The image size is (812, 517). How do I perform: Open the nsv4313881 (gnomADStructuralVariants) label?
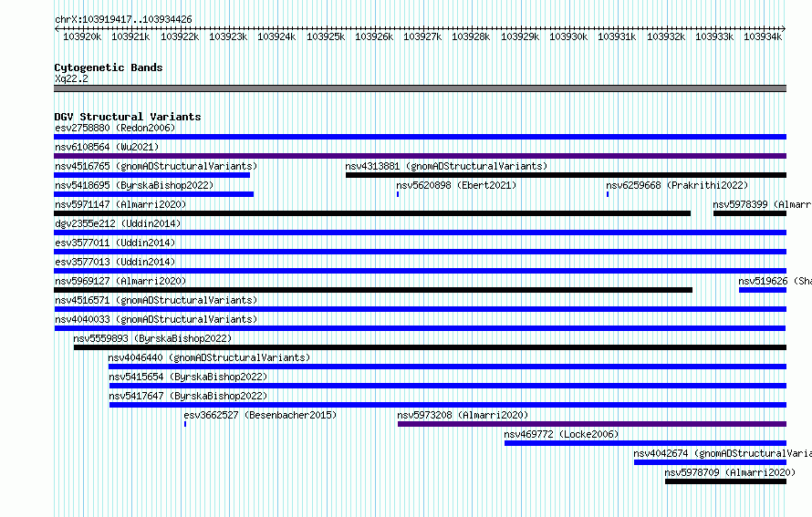446,166
